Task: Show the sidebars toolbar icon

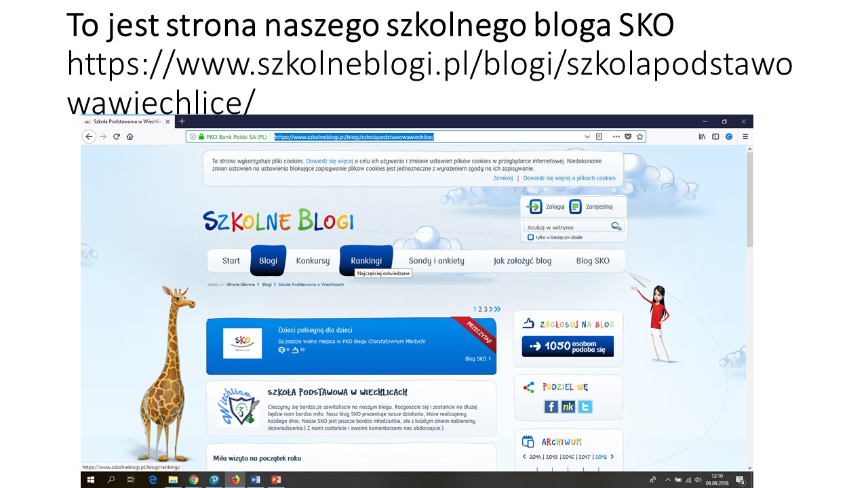Action: [x=716, y=136]
